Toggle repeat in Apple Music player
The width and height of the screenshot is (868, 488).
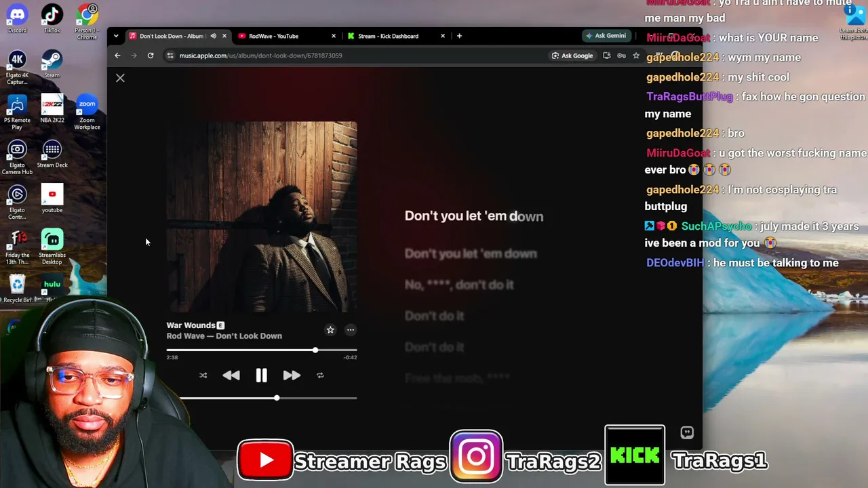pos(320,375)
